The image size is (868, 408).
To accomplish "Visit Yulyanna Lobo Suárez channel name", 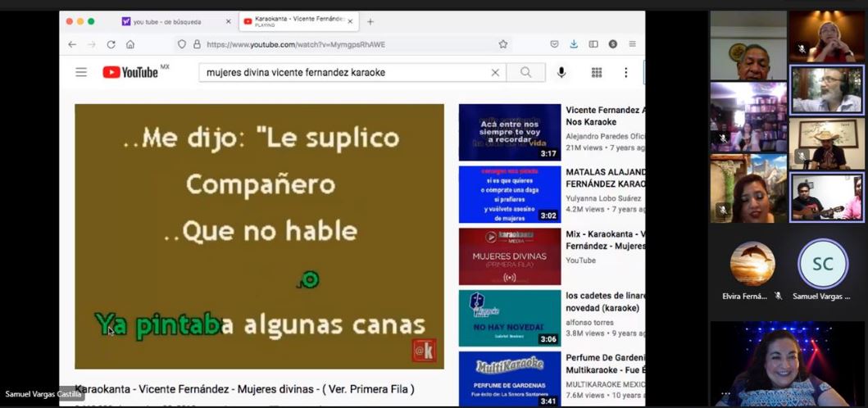I will click(x=603, y=198).
